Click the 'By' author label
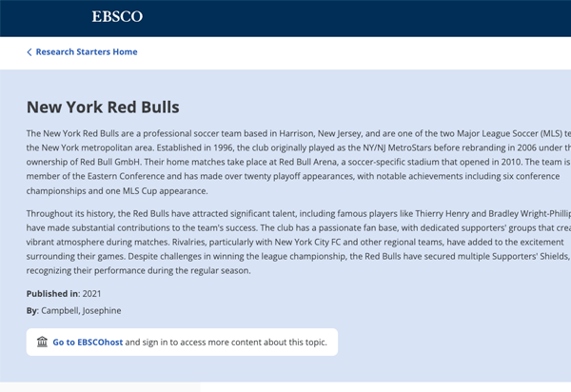This screenshot has width=571, height=392. click(33, 310)
